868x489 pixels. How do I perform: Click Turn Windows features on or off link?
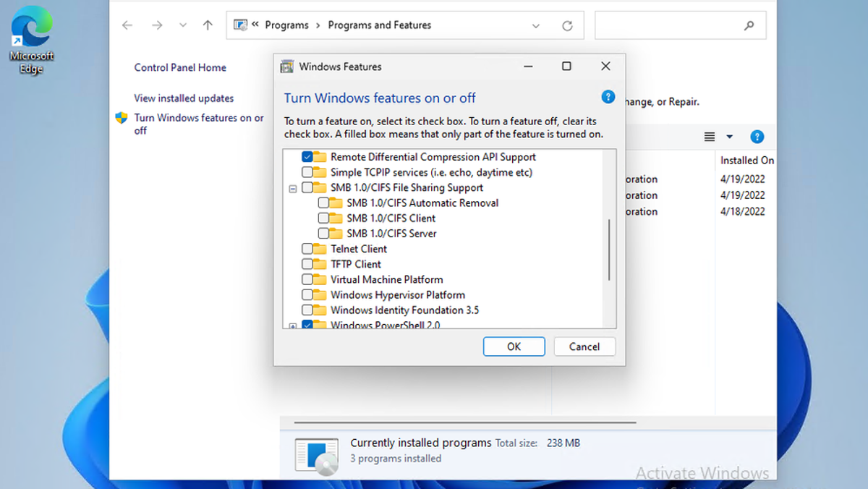point(199,124)
